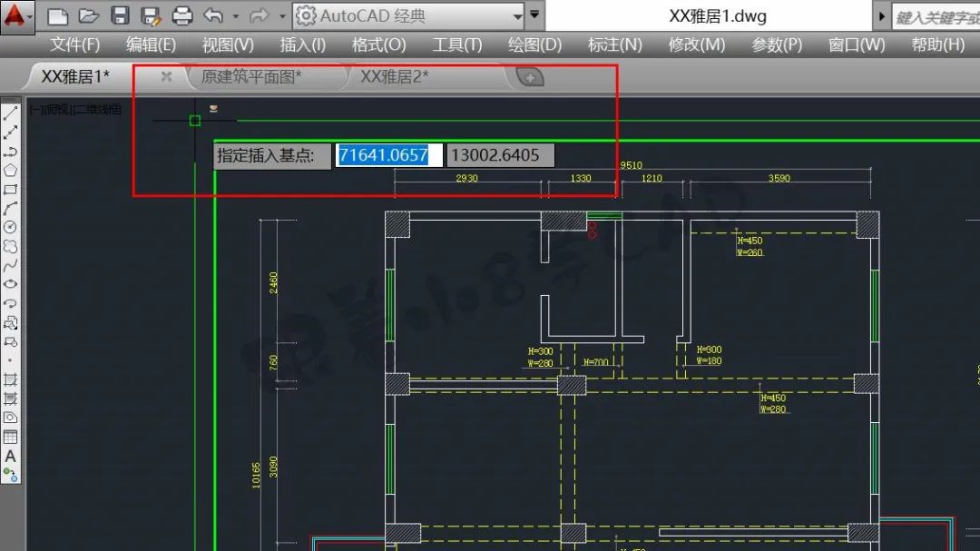Close the XX雅居1* tab with its X
The height and width of the screenshot is (551, 980).
(166, 76)
